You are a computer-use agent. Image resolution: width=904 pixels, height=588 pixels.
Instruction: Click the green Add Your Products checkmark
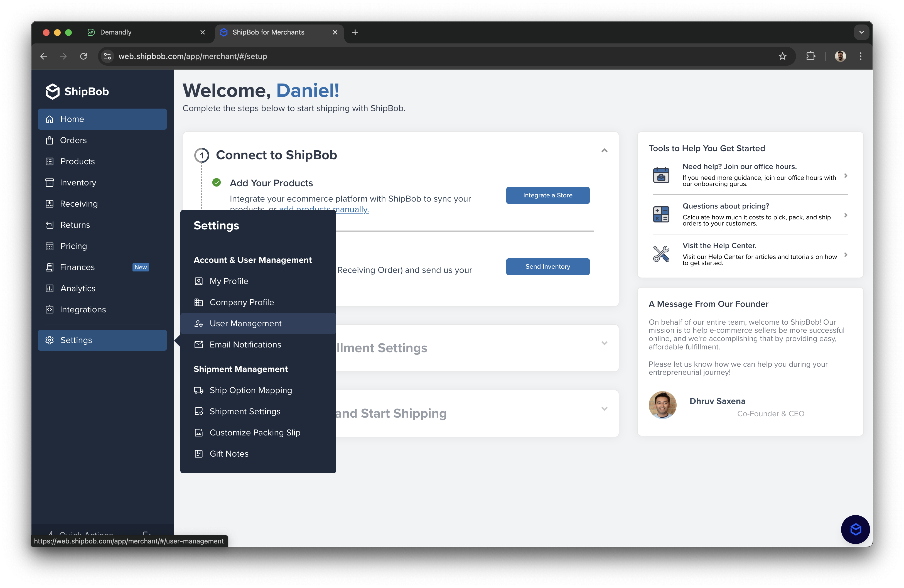click(217, 183)
